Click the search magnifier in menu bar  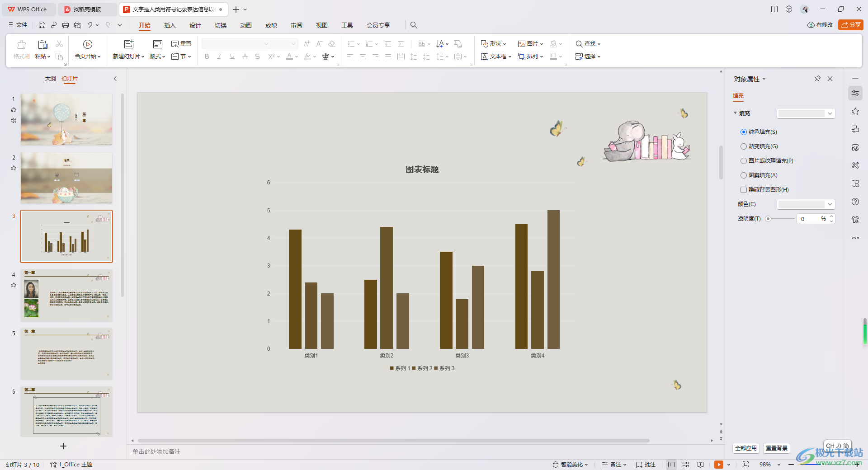(x=414, y=25)
